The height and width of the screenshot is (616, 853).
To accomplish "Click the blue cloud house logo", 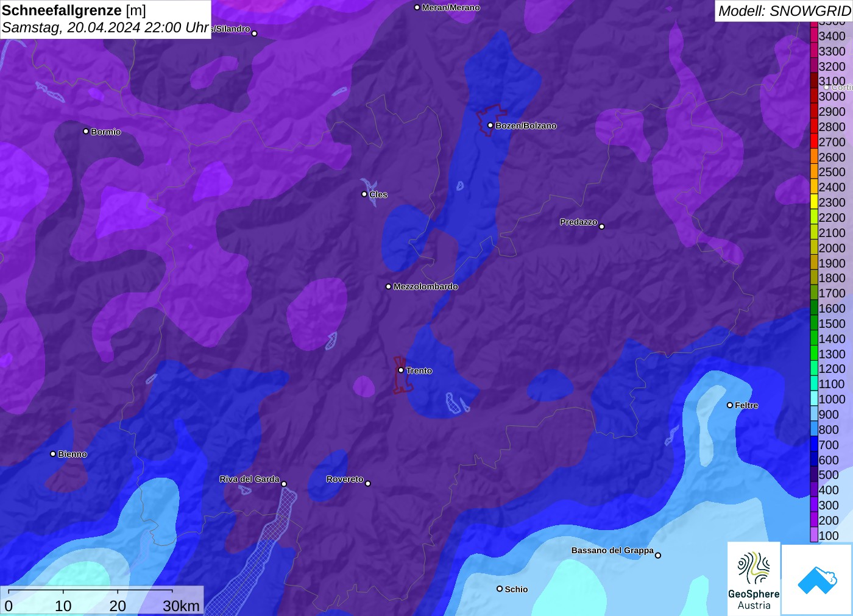I will pos(817,579).
